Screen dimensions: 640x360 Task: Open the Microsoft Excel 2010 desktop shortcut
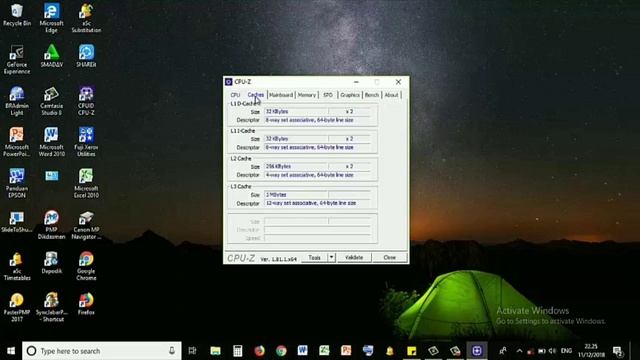point(86,183)
